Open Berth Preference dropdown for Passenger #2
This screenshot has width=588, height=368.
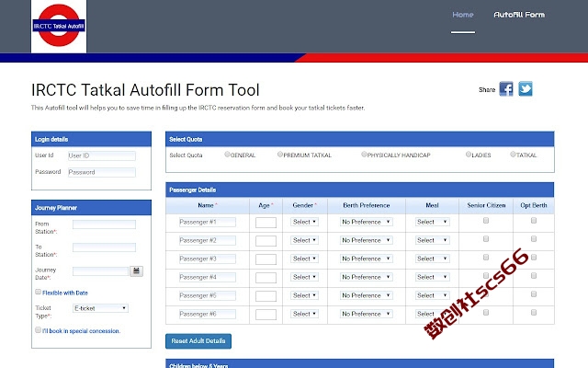(366, 240)
